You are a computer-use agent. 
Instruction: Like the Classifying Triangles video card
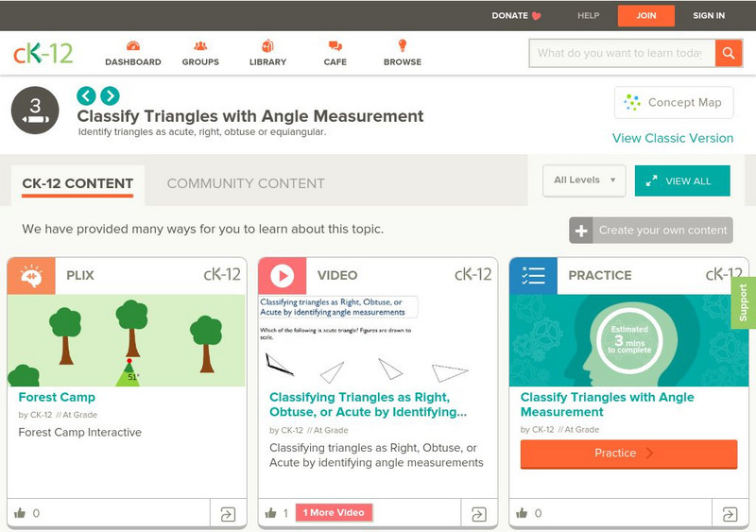[x=271, y=513]
